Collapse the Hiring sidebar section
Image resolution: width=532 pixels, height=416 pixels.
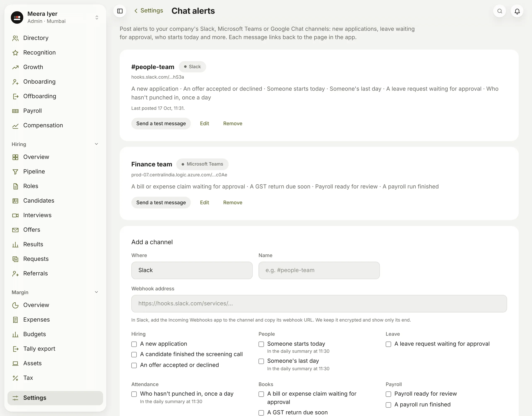click(96, 144)
